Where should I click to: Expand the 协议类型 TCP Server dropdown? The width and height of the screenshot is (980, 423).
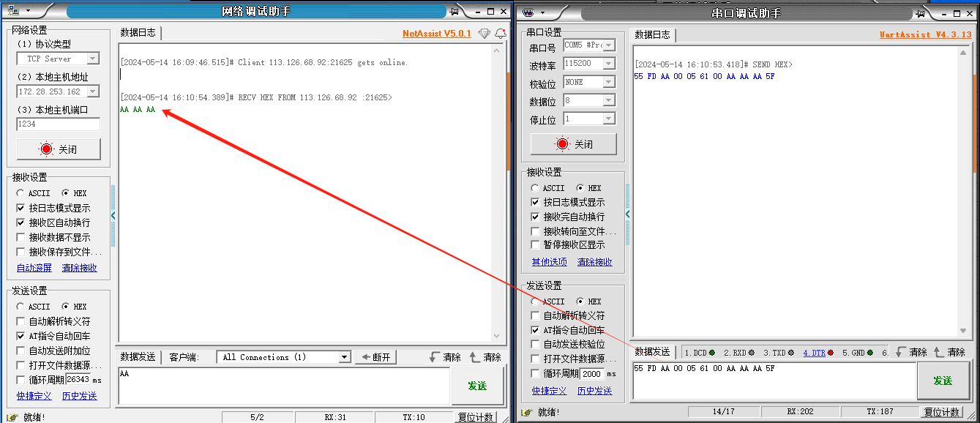[x=93, y=59]
